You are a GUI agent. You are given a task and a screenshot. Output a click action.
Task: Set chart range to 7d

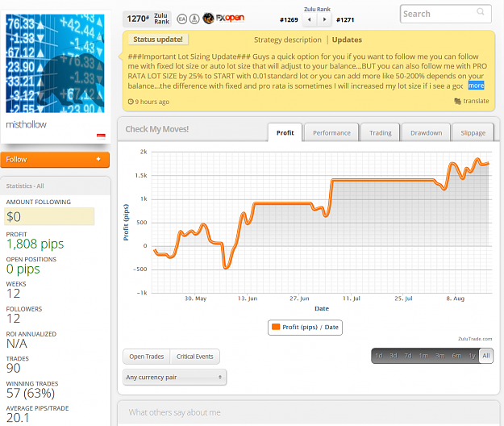click(x=408, y=356)
